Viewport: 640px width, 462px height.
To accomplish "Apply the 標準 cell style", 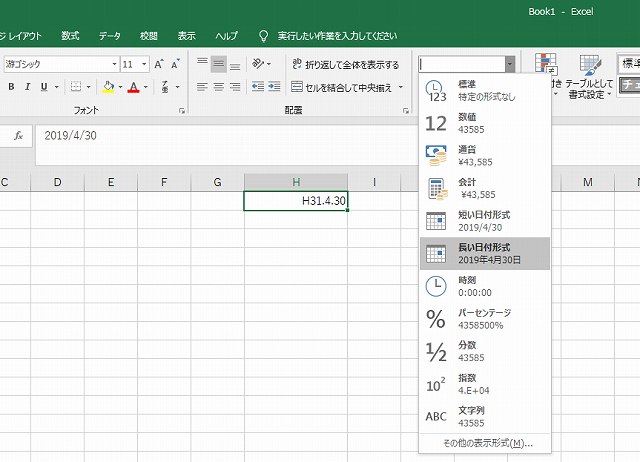I will [x=629, y=63].
